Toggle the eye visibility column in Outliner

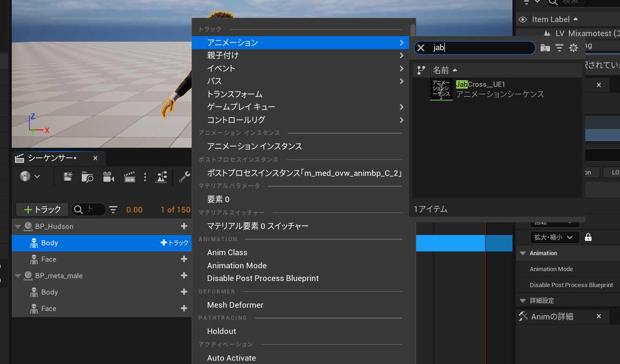[522, 20]
